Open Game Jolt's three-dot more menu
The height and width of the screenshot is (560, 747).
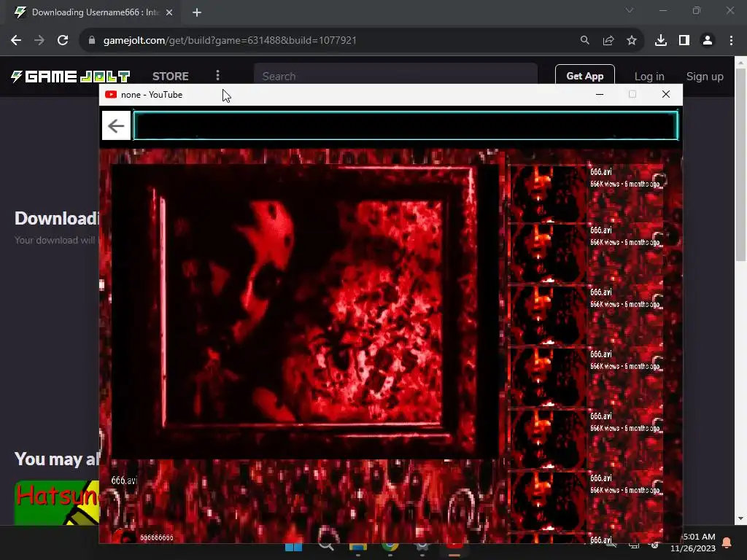(217, 75)
